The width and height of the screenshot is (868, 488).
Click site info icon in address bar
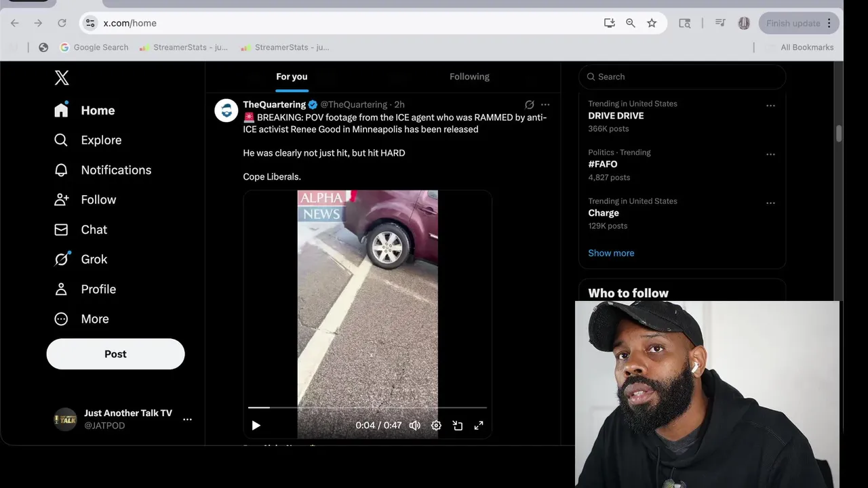90,23
